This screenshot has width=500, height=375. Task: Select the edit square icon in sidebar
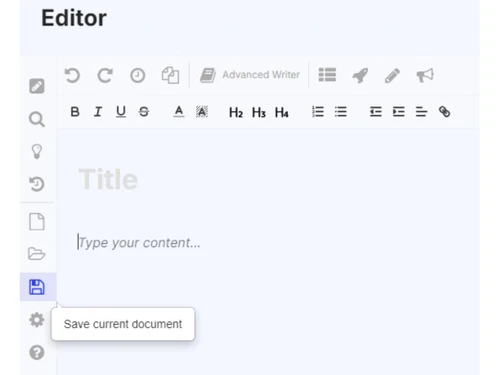37,86
